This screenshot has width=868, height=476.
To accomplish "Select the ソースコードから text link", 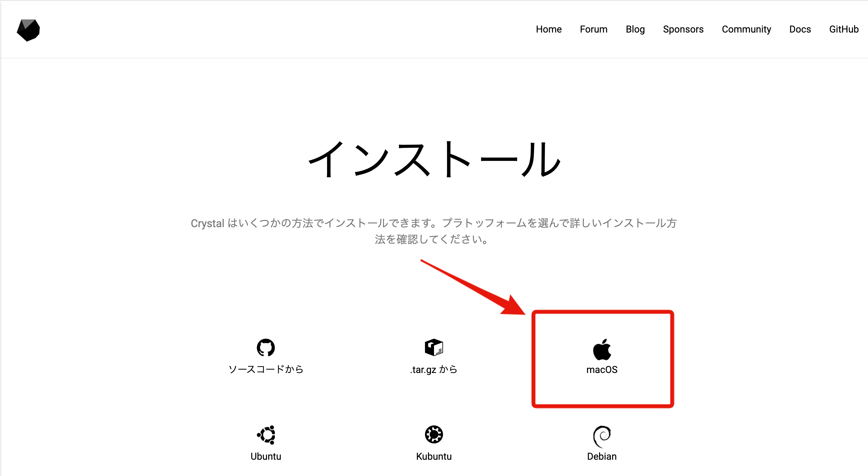I will click(x=266, y=369).
